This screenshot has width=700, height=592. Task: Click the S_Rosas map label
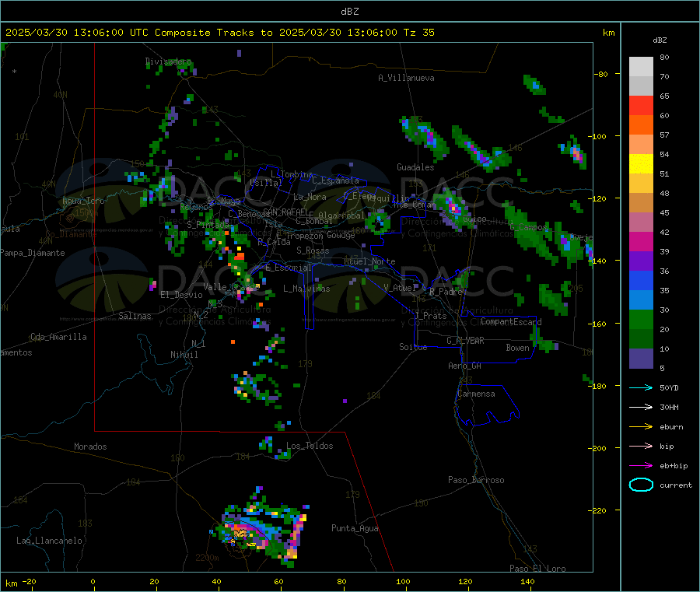pos(313,250)
